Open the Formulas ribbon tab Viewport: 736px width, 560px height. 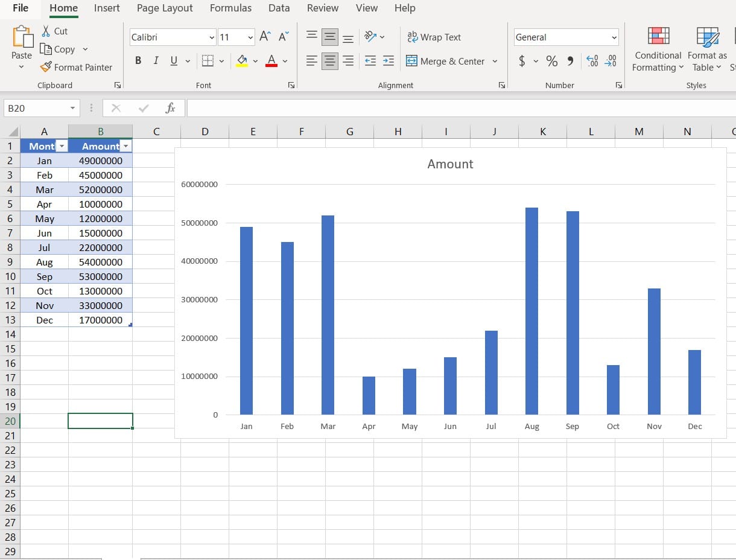[x=230, y=8]
